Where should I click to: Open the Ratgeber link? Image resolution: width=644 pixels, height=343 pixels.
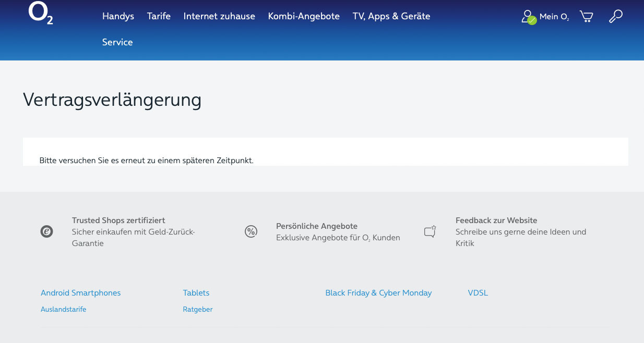198,309
